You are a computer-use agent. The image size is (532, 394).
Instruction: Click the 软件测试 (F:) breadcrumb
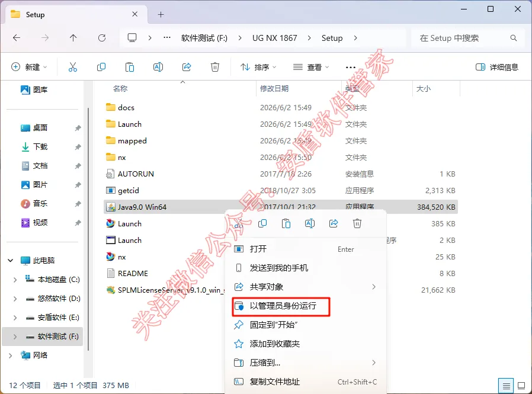(204, 38)
